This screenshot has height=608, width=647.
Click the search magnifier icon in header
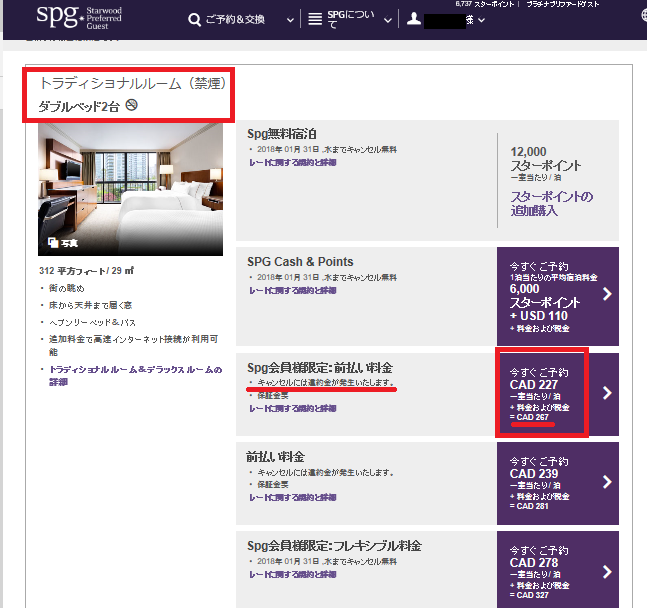[194, 19]
